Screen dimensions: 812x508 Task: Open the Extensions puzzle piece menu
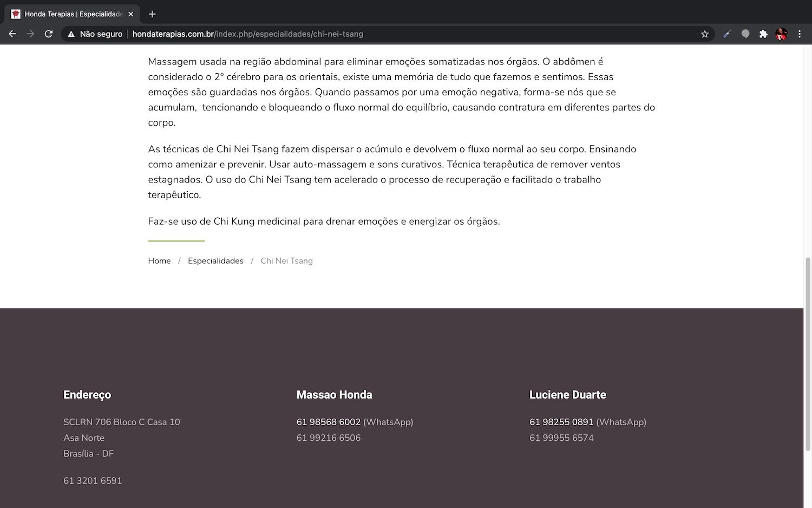pos(763,34)
